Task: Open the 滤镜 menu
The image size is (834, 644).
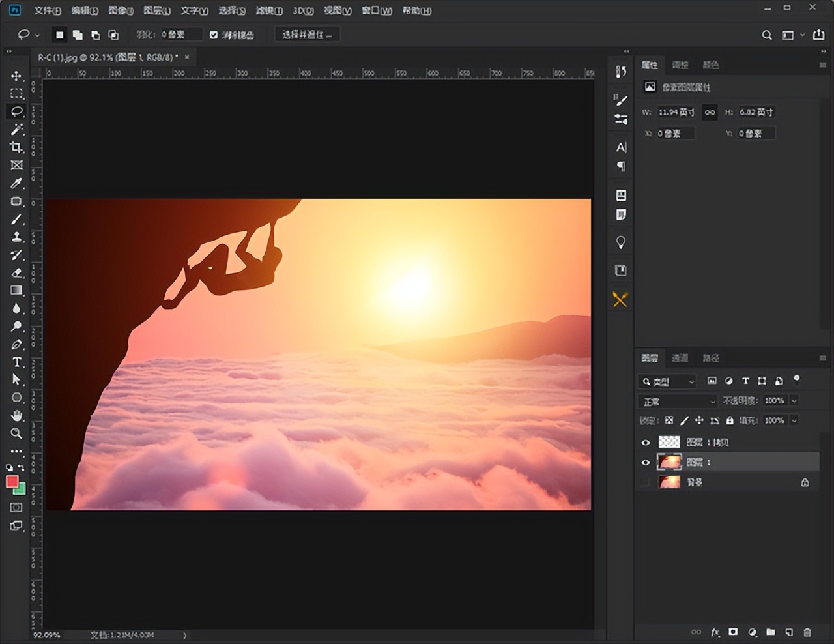Action: click(x=268, y=10)
